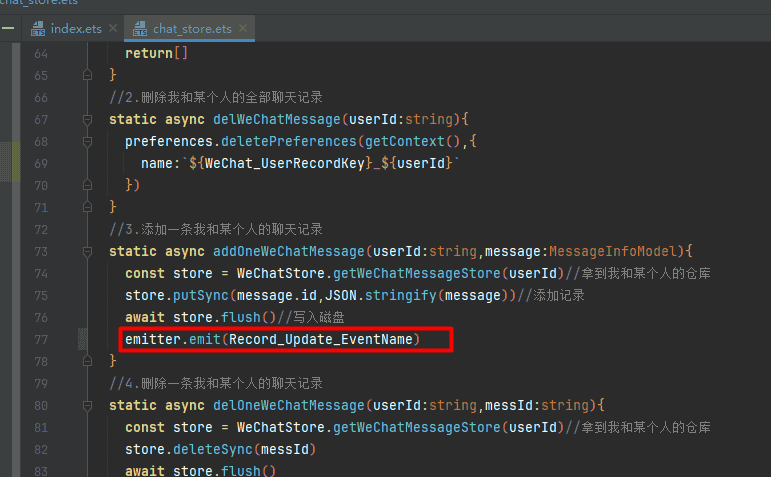Click line number 67 in gutter
Viewport: 771px width, 477px height.
click(41, 119)
